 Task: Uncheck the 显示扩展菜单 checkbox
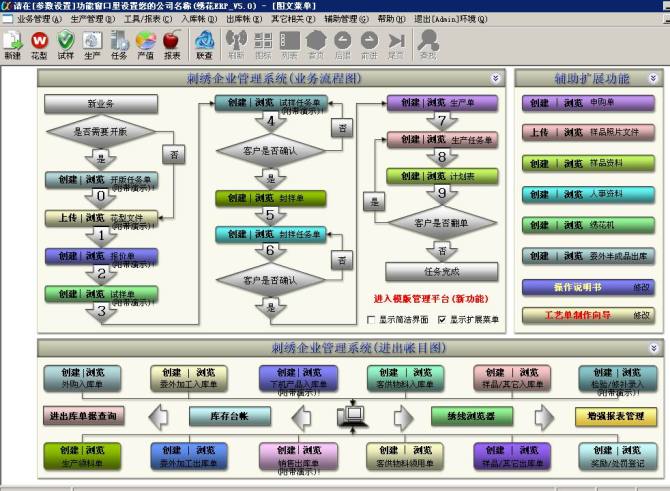[x=442, y=320]
